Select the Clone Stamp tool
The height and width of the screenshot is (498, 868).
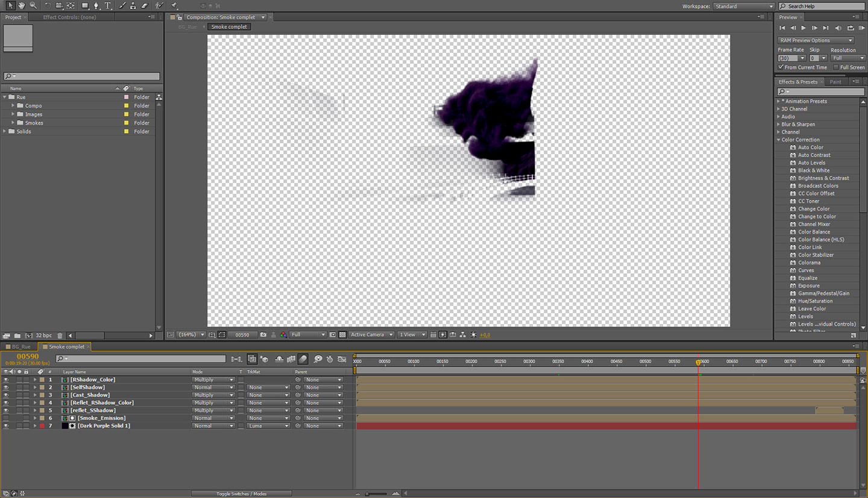pos(133,5)
